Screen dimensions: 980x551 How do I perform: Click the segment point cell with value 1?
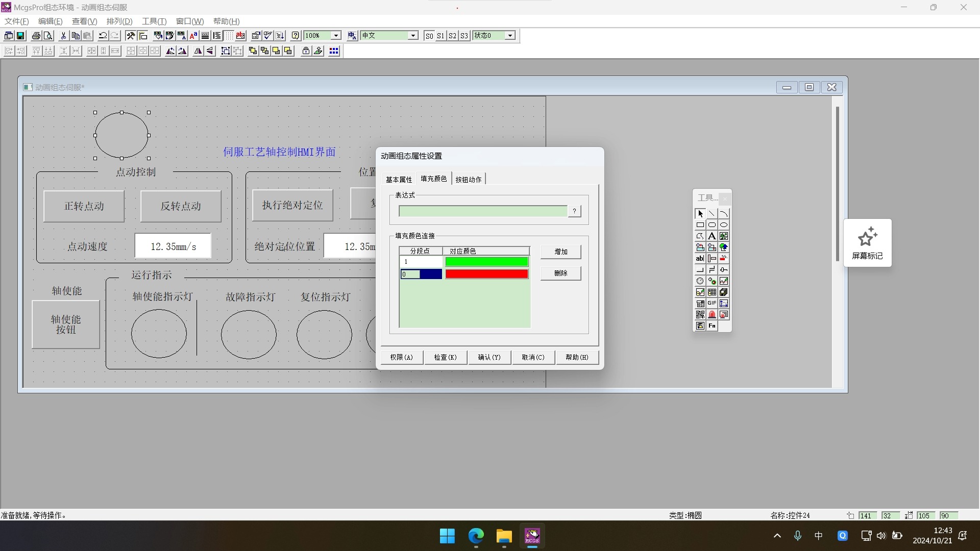(422, 262)
